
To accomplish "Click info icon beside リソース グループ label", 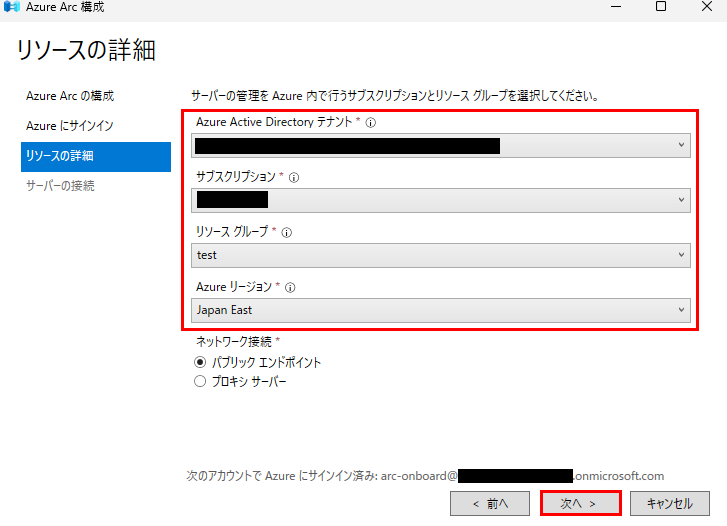I will [287, 233].
